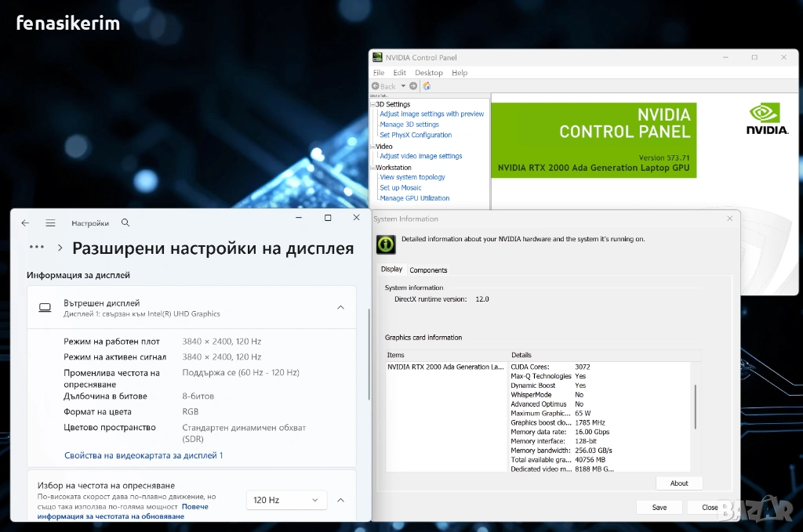803x532 pixels.
Task: Click the Forward arrow in NVIDIA toolbar
Action: pos(413,86)
